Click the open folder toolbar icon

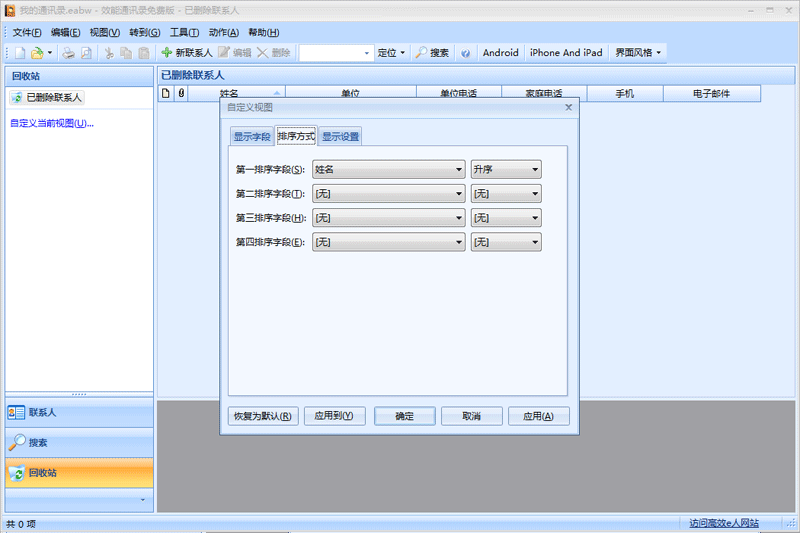coord(37,53)
